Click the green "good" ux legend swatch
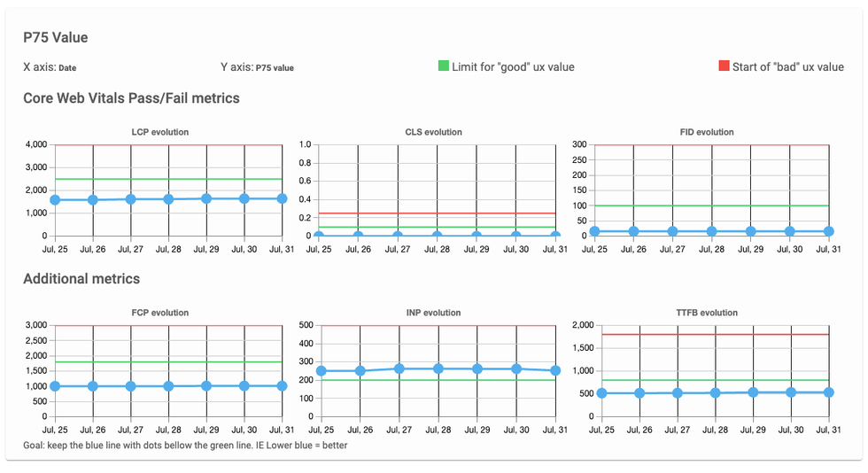Viewport: 868px width, 473px height. click(444, 66)
